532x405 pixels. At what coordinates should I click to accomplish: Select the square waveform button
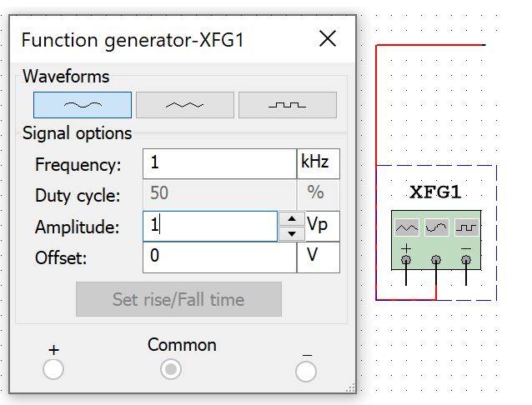coord(287,105)
